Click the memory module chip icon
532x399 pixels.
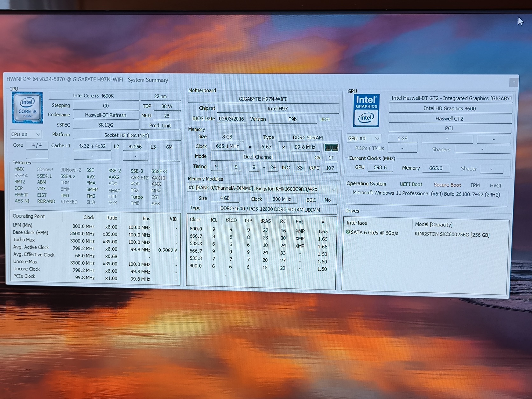(x=331, y=147)
